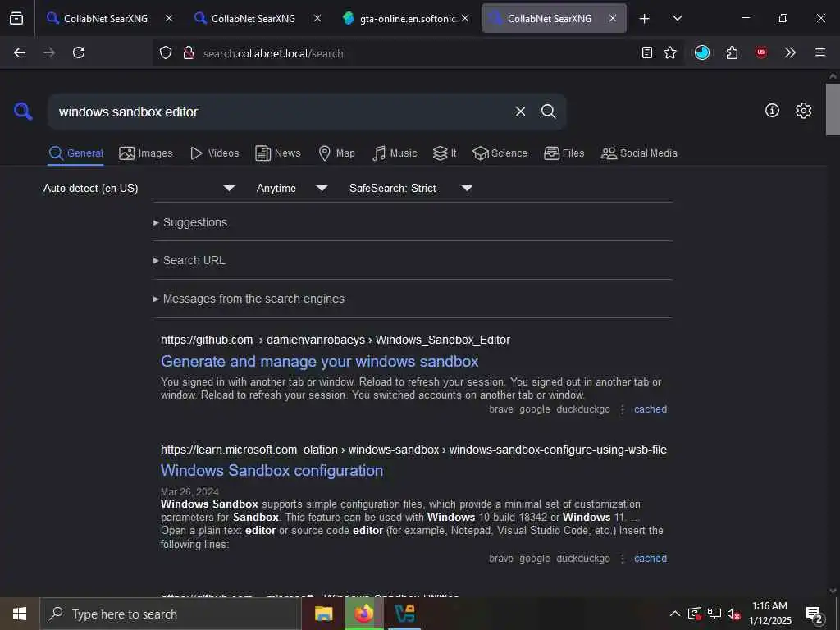The height and width of the screenshot is (630, 840).
Task: Submit search with the magnifier button
Action: click(548, 112)
